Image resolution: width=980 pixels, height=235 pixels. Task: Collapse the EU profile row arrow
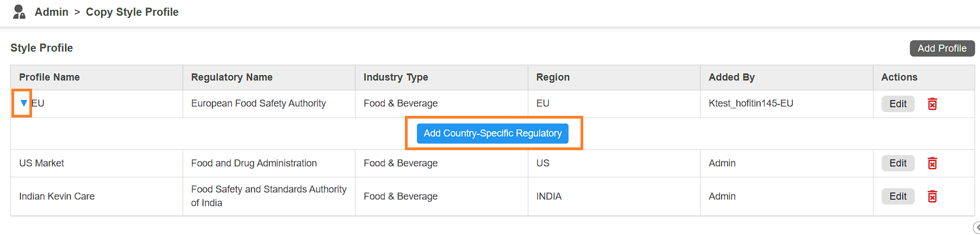(x=23, y=103)
